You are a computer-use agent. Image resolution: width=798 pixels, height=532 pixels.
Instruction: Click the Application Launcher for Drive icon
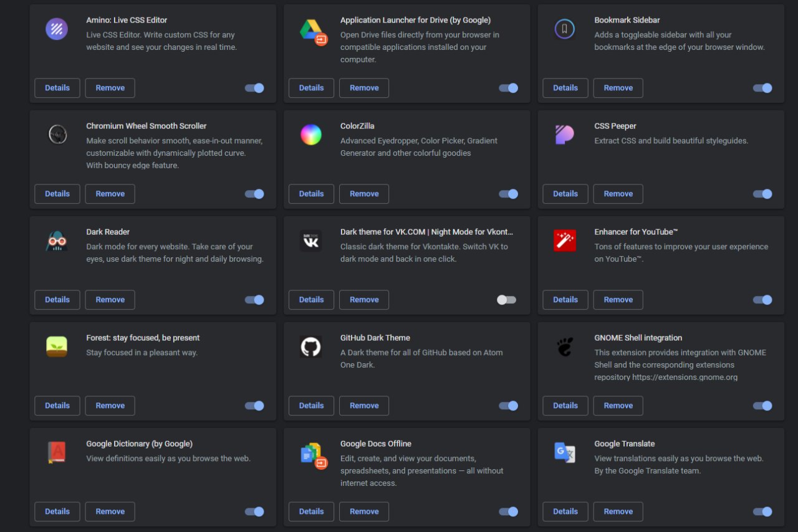(x=313, y=32)
